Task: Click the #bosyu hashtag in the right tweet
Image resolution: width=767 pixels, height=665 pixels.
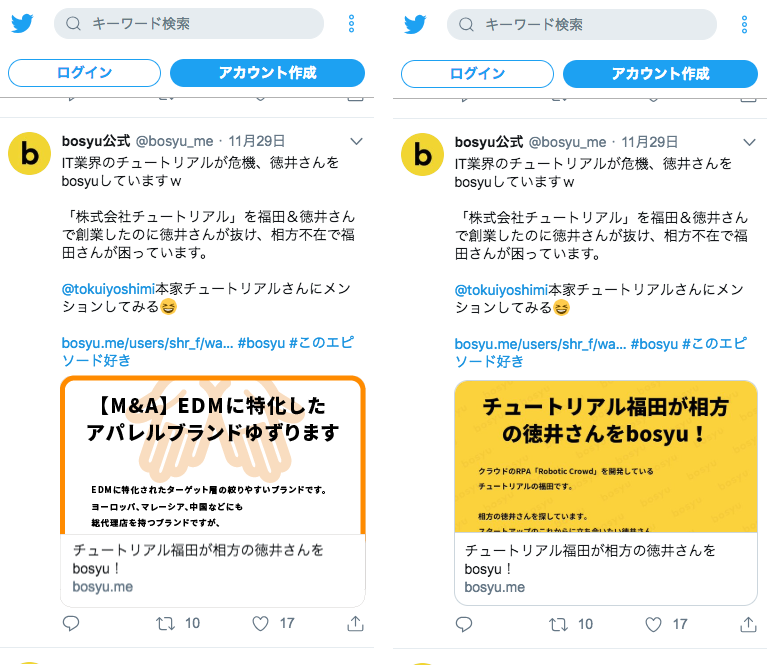Action: pos(654,344)
